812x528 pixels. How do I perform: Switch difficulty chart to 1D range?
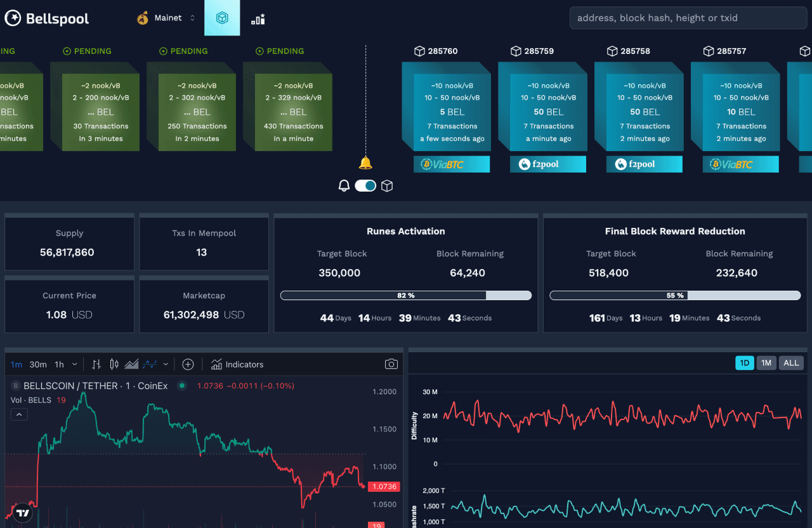(745, 363)
